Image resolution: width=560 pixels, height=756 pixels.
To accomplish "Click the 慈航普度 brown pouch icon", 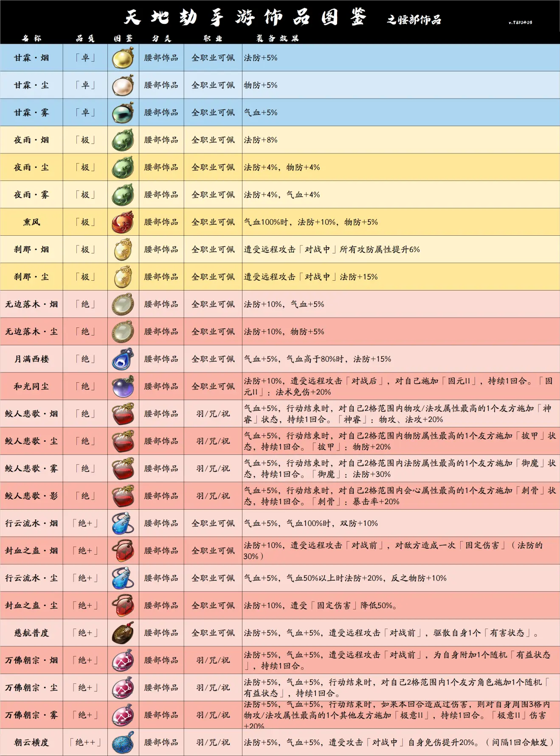I will click(x=123, y=633).
